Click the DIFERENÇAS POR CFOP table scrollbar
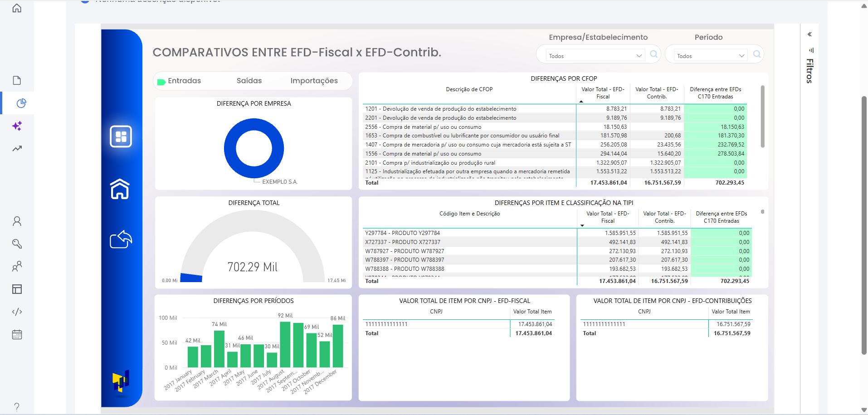Viewport: 868px width, 415px height. point(762,117)
